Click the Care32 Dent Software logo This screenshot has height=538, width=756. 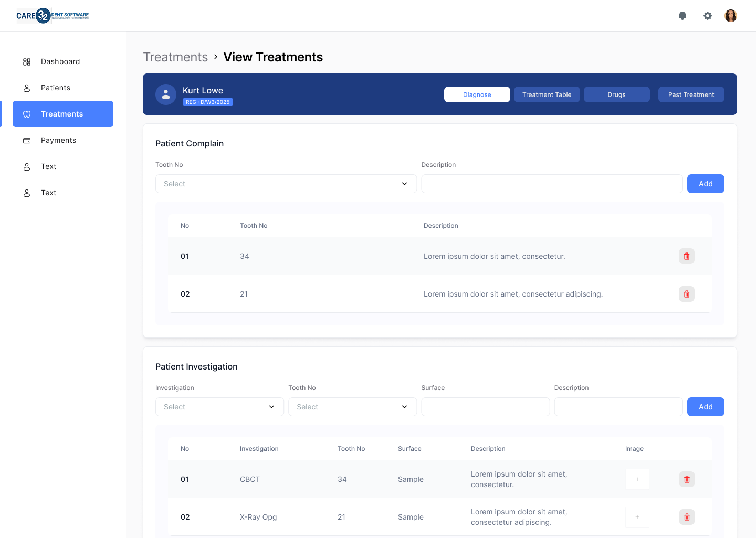52,16
